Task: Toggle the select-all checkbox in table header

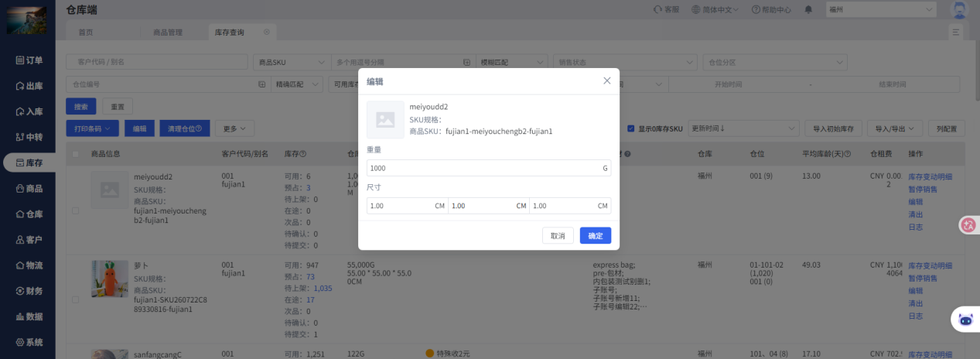Action: coord(75,154)
